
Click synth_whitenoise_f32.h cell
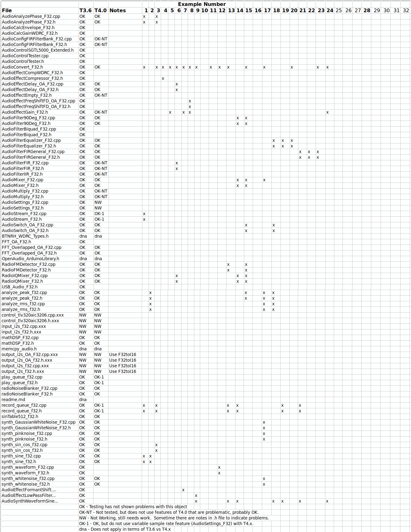tap(39, 484)
